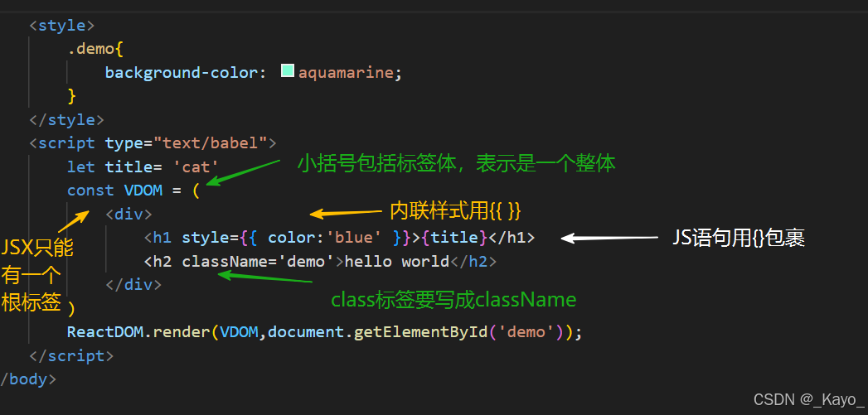Place cursor on the '.demo{' selector
868x415 pixels.
pyautogui.click(x=95, y=49)
